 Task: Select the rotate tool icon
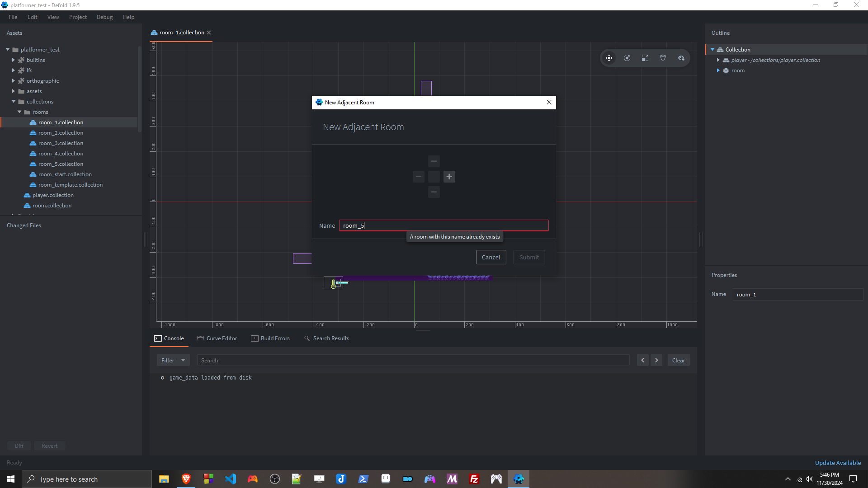click(x=627, y=58)
